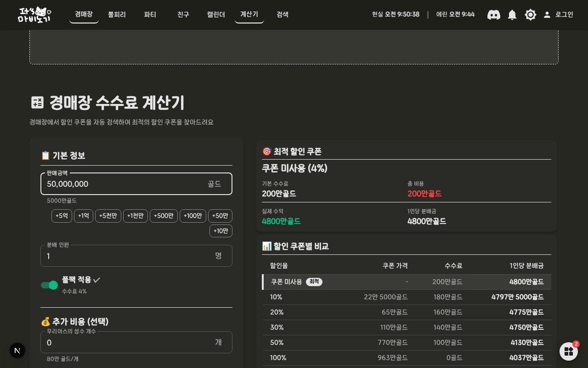
Task: Open the 캘린더 tab
Action: point(216,14)
